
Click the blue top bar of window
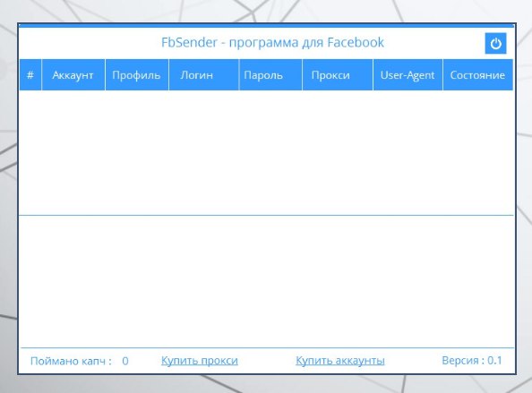(x=266, y=25)
